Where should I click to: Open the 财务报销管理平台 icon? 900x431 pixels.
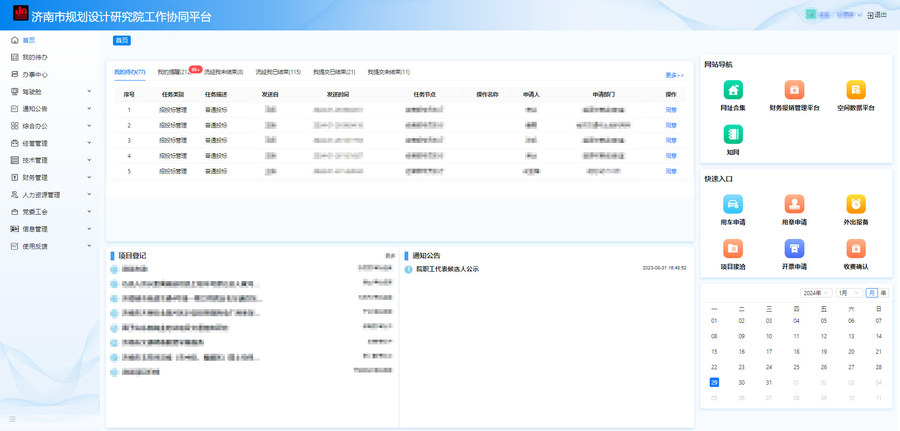tap(794, 90)
